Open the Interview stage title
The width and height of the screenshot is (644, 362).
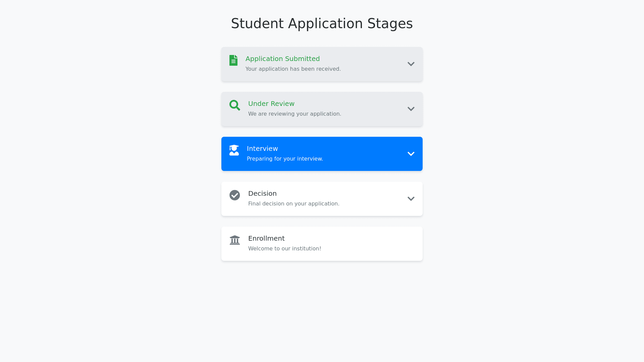262,148
